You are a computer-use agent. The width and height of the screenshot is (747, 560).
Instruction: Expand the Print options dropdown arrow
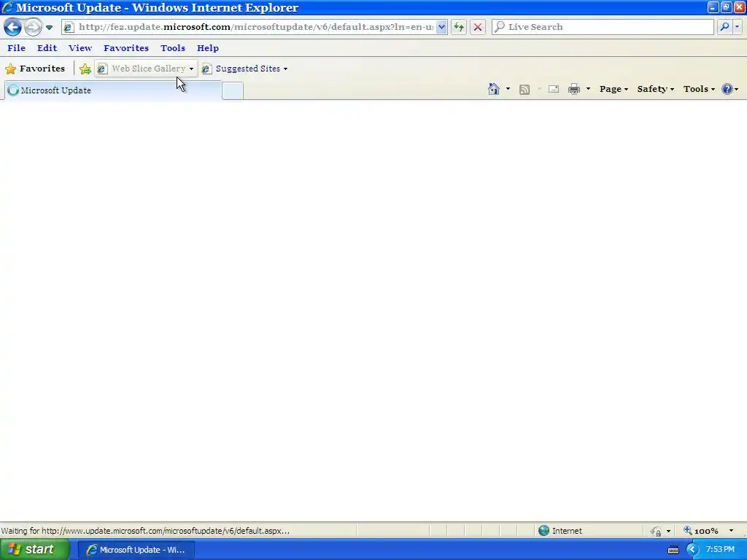[589, 89]
